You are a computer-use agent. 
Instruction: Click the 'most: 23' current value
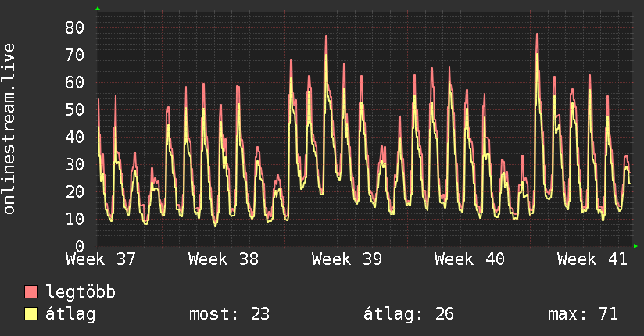click(x=229, y=314)
